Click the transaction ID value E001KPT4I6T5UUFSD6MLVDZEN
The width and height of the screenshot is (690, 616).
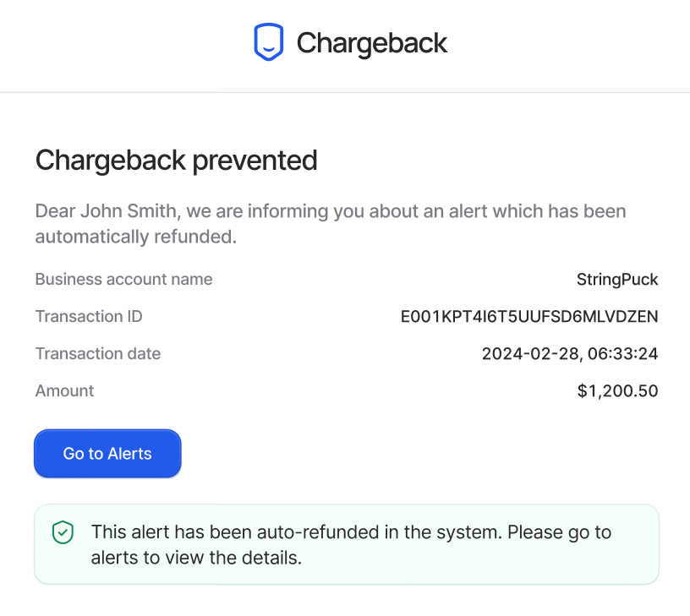[x=529, y=317]
